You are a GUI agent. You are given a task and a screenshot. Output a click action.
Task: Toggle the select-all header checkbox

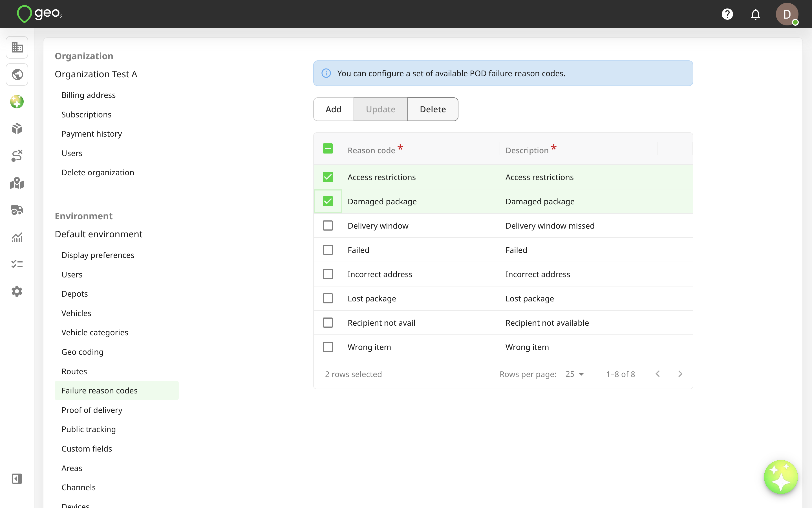click(328, 148)
